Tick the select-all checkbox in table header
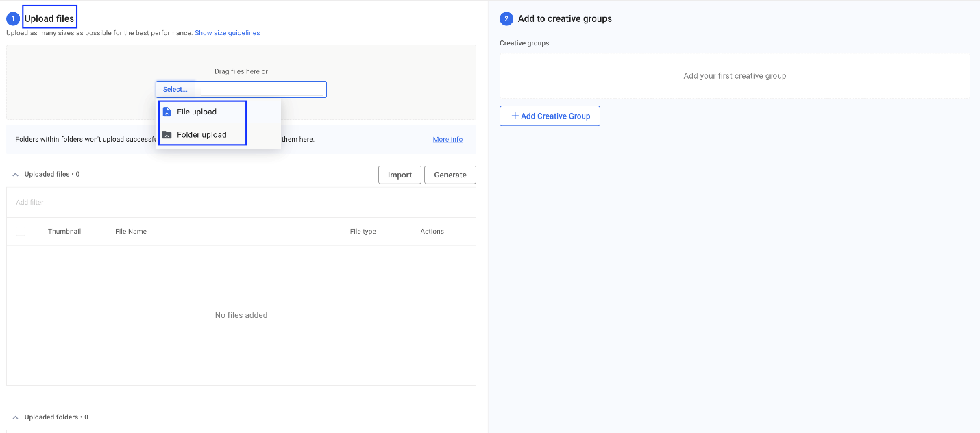 click(21, 232)
